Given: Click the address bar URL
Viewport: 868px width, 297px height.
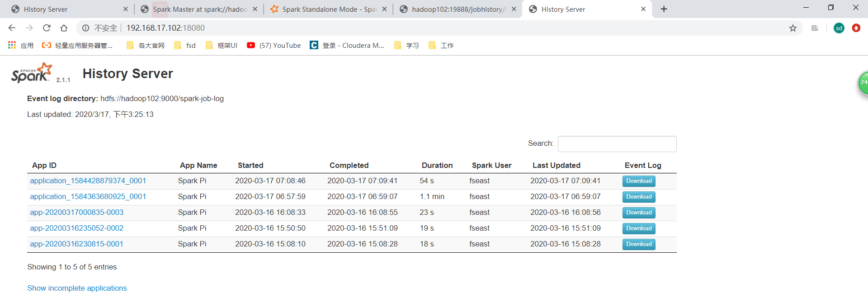Looking at the screenshot, I should (165, 28).
